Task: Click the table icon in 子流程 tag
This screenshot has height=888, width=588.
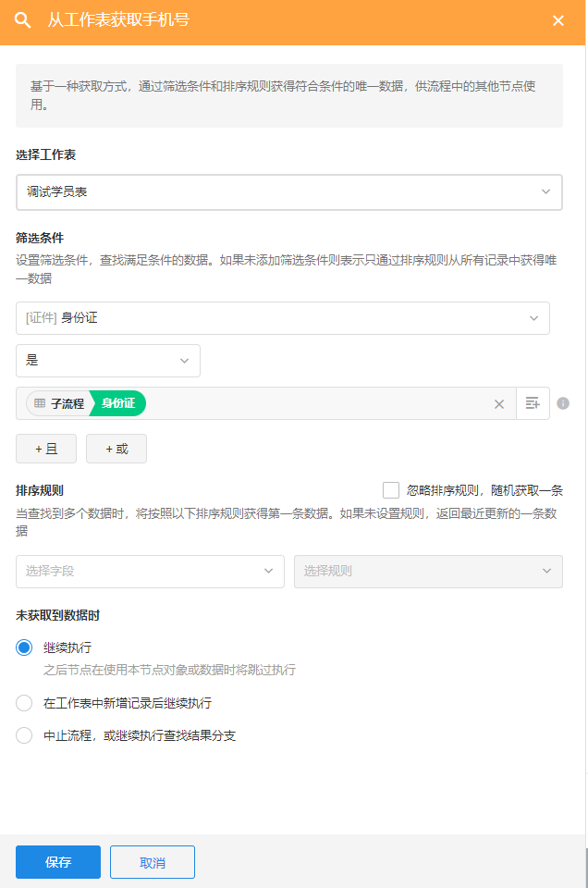Action: 40,403
